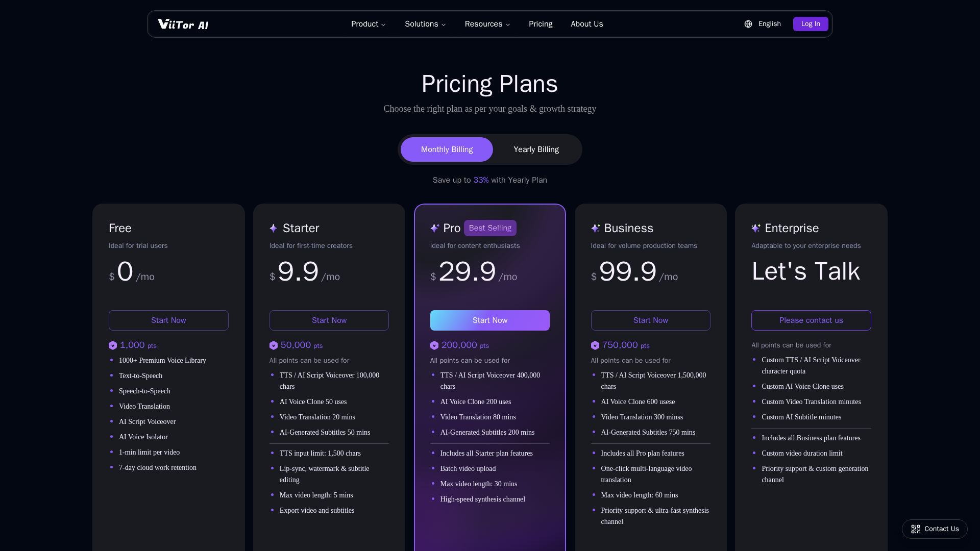This screenshot has width=980, height=551.
Task: Click the ViiTor AI logo
Action: 183,24
